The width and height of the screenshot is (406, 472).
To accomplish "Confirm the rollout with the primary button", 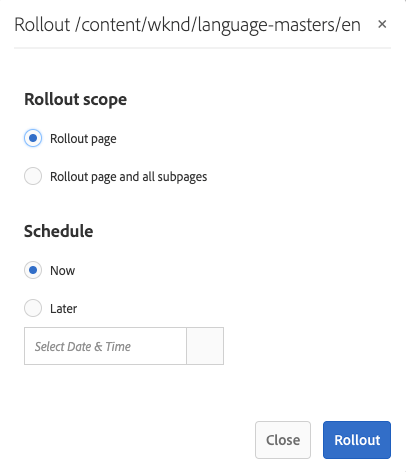I will (357, 440).
